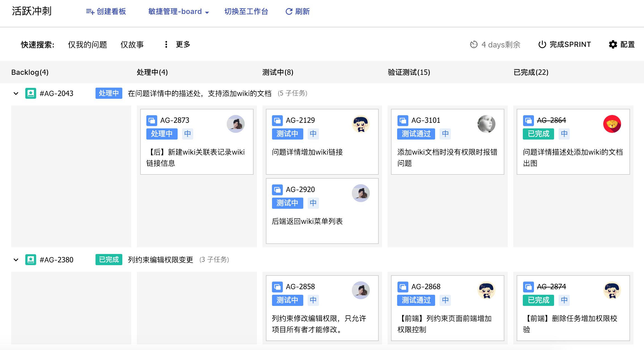This screenshot has width=644, height=350.
Task: Click the 创建看板 button
Action: point(106,11)
